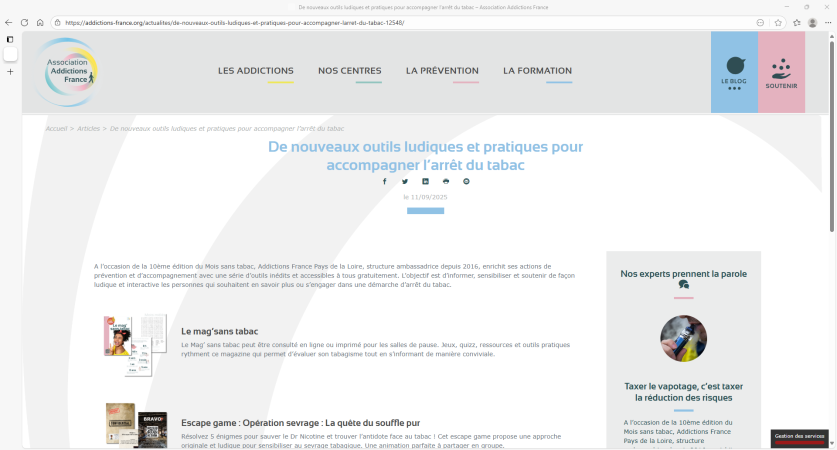Share the article on Facebook
The image size is (837, 450).
tap(384, 181)
